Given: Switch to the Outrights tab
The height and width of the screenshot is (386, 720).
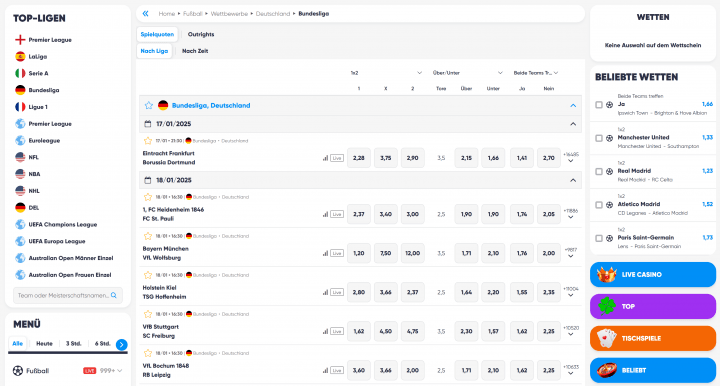Looking at the screenshot, I should click(x=201, y=34).
